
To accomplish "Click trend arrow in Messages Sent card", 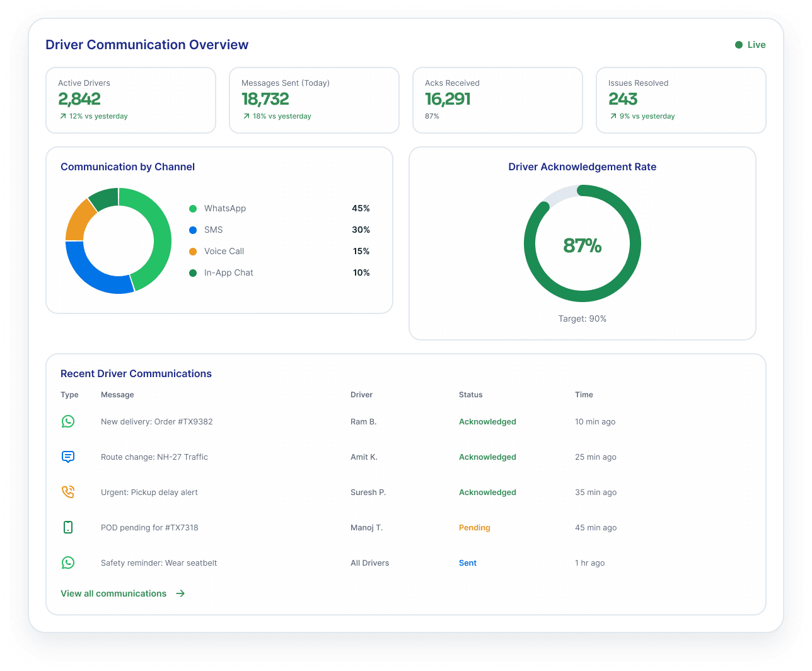I will coord(246,116).
